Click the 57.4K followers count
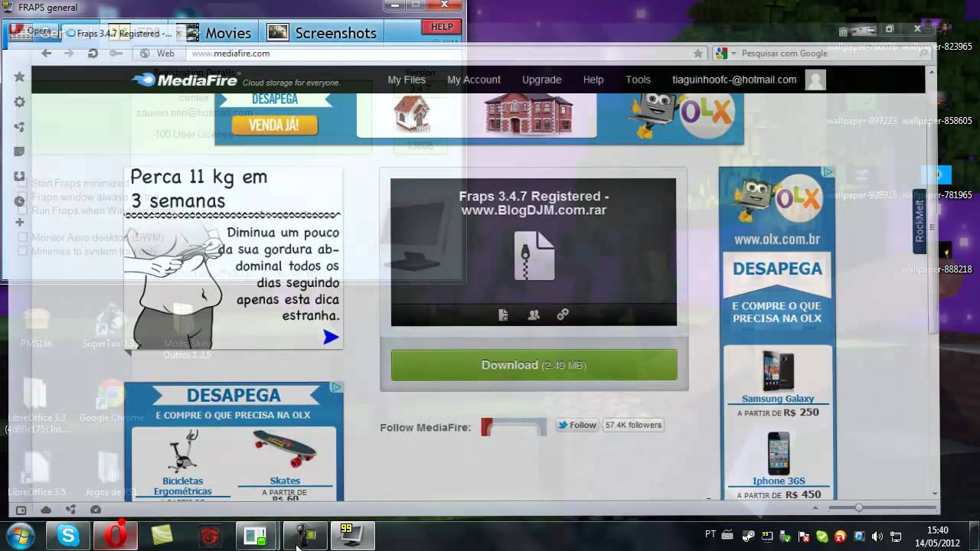Viewport: 980px width, 551px height. coord(632,425)
